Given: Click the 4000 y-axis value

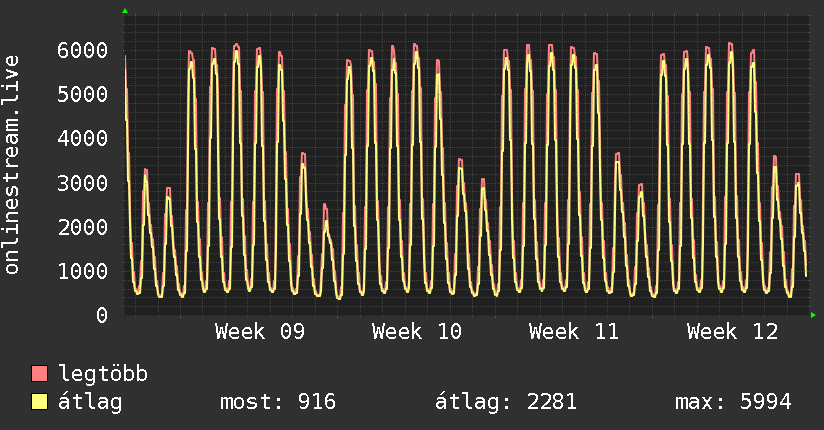Looking at the screenshot, I should point(83,139).
